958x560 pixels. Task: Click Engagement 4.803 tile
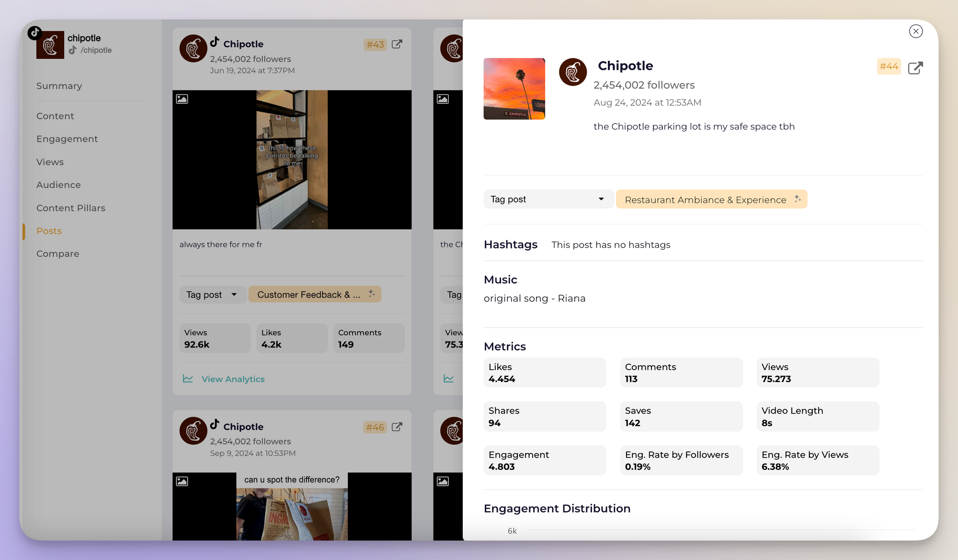pyautogui.click(x=545, y=460)
